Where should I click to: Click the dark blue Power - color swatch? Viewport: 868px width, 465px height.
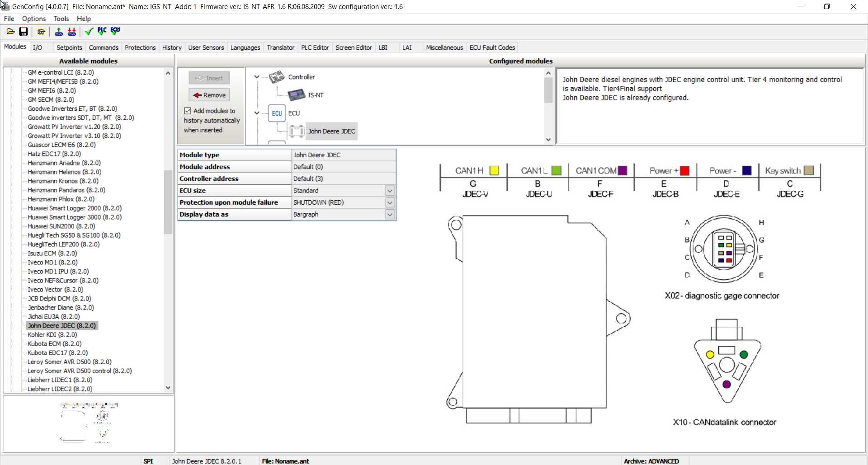click(747, 171)
